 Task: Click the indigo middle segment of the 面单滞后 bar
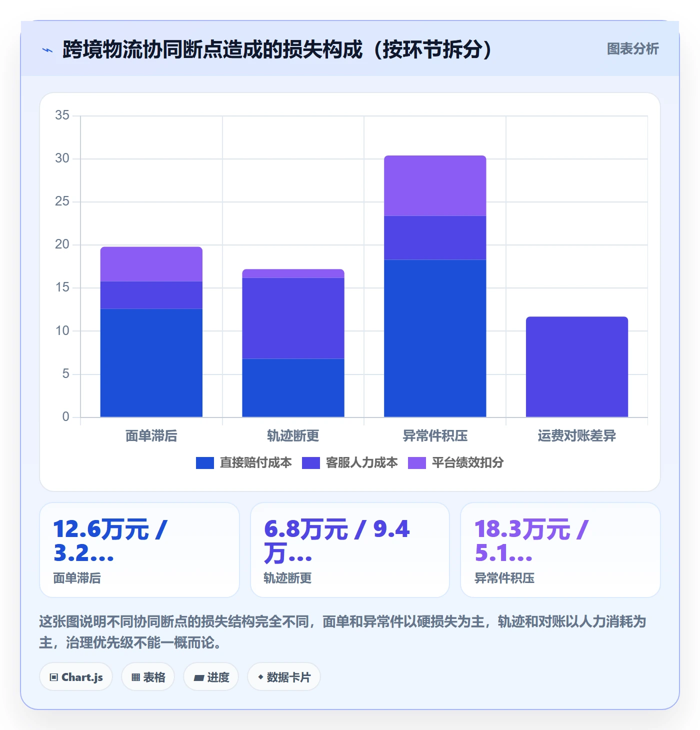[151, 295]
